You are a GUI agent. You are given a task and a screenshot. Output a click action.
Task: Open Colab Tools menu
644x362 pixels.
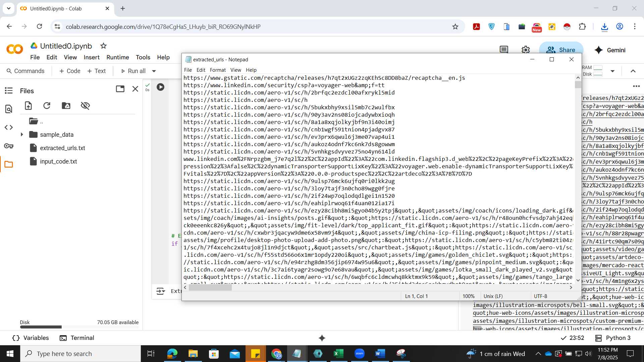143,57
